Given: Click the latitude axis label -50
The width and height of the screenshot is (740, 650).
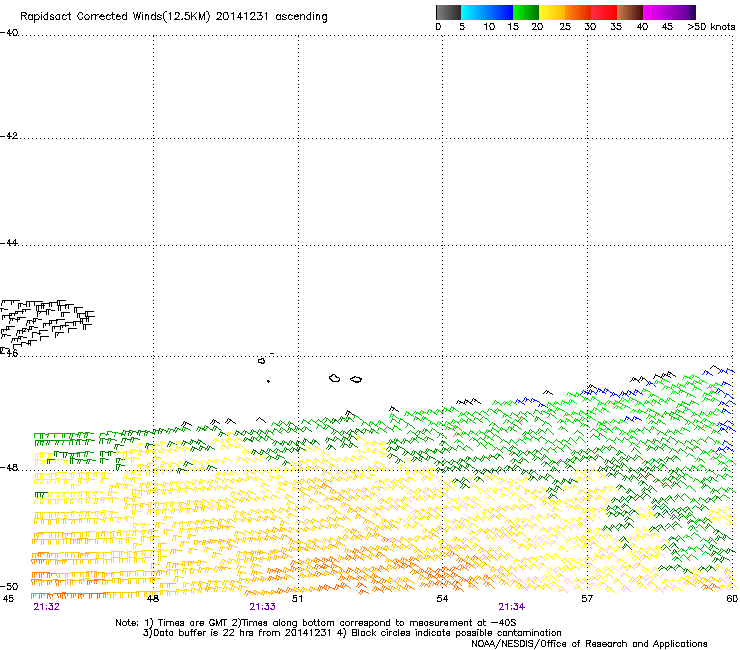Looking at the screenshot, I should 9,586.
